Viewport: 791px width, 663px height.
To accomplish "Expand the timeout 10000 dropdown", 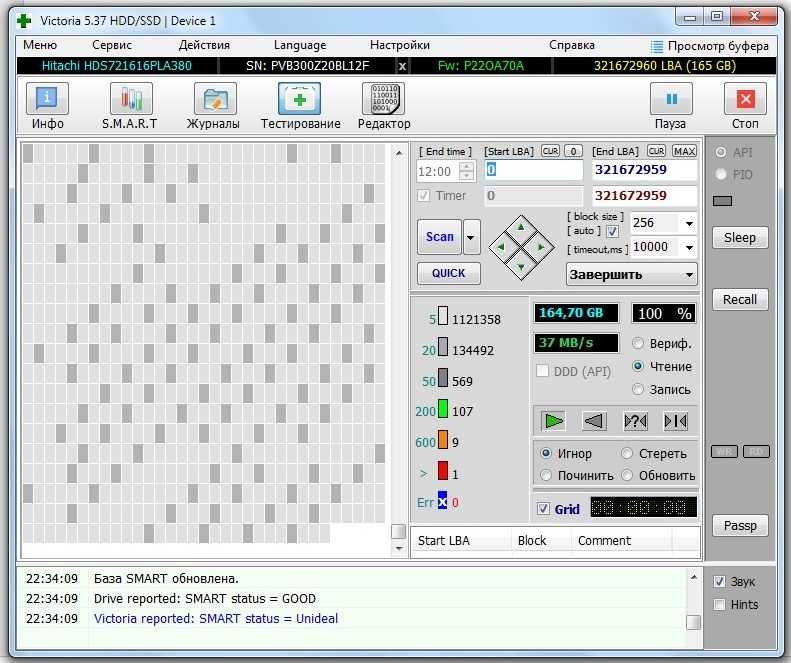I will pos(689,247).
